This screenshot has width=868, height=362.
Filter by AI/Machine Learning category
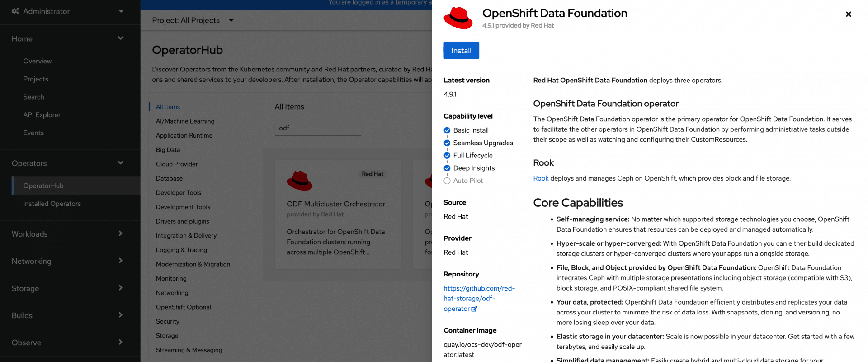[185, 121]
